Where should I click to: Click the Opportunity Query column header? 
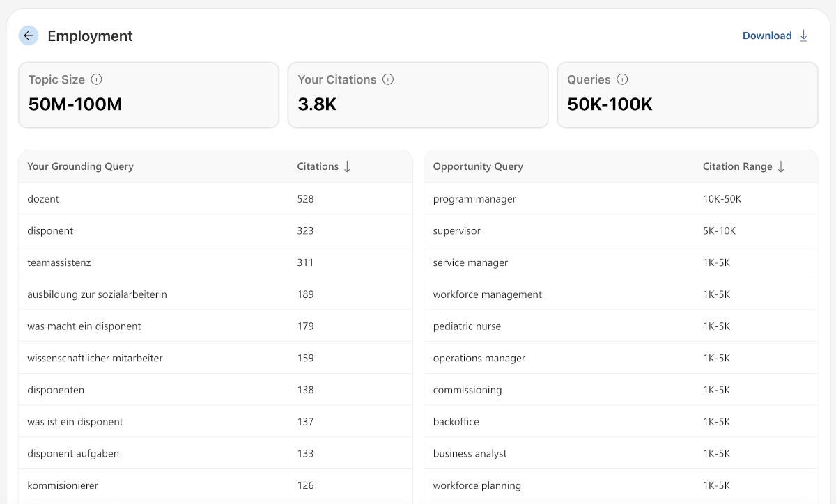coord(478,166)
